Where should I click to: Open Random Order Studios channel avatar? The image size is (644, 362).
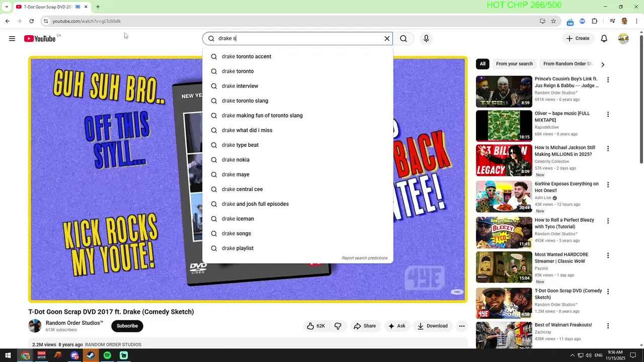click(35, 326)
